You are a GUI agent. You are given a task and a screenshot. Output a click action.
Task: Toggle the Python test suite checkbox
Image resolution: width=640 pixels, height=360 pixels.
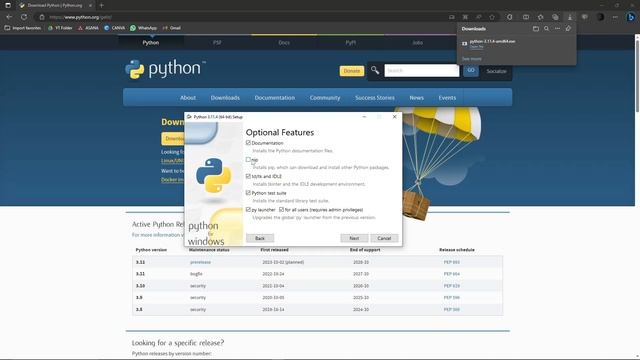pyautogui.click(x=248, y=193)
